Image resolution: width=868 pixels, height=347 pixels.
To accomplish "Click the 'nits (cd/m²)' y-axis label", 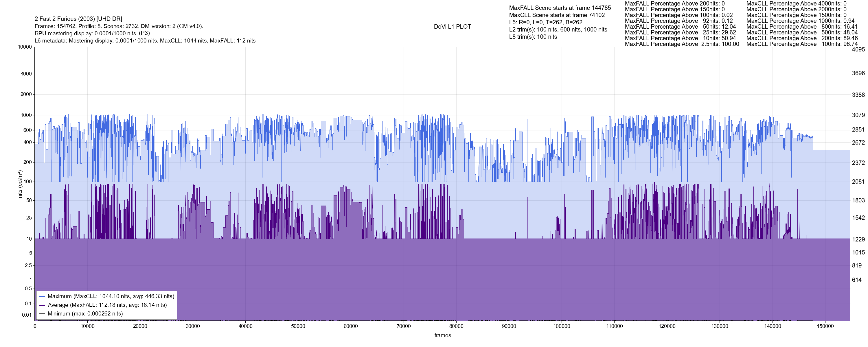I will 20,184.
